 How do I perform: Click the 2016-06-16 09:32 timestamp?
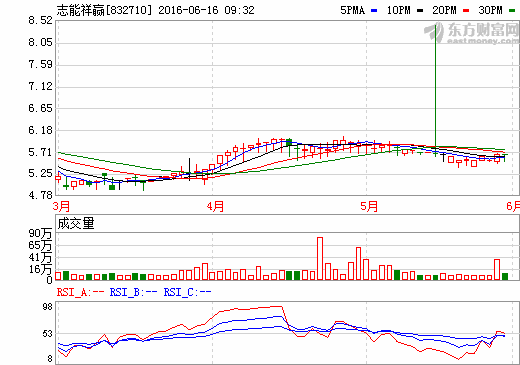pos(206,10)
